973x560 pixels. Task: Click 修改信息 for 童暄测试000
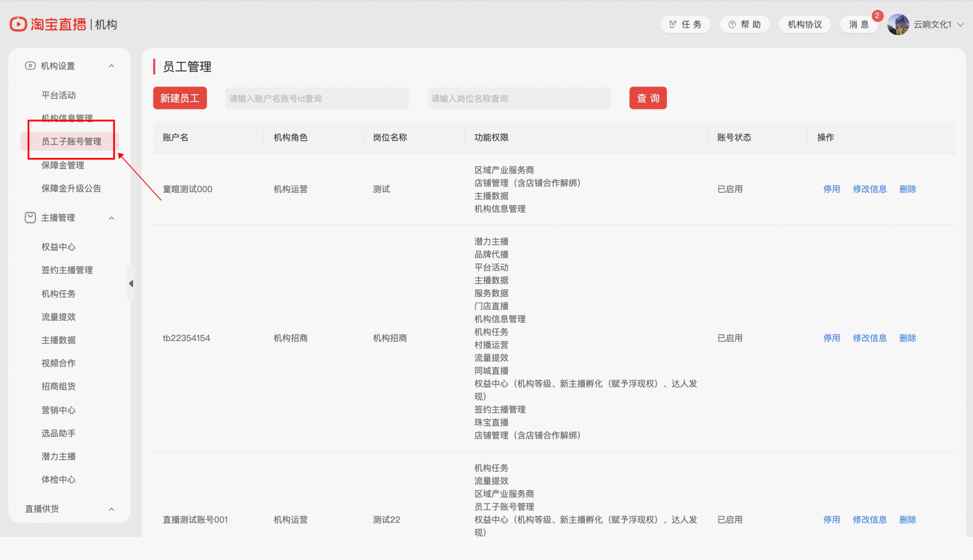[x=870, y=189]
